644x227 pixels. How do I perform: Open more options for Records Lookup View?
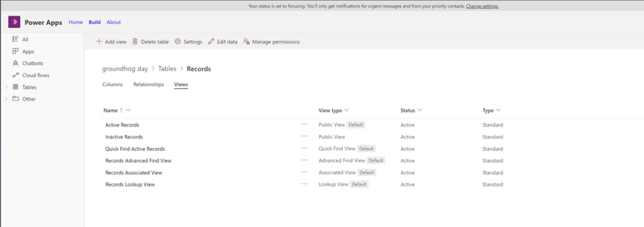[x=304, y=184]
